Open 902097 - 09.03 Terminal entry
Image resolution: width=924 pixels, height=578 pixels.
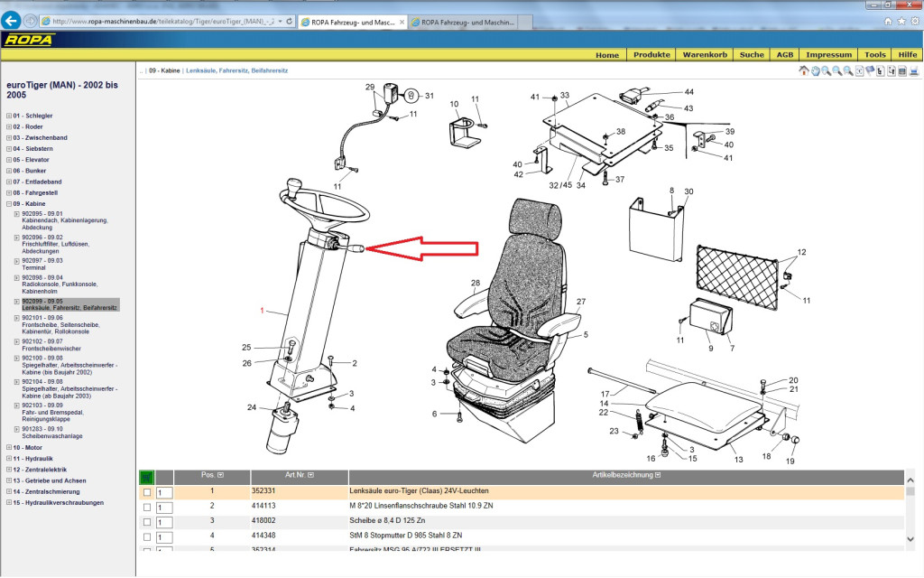[x=42, y=265]
